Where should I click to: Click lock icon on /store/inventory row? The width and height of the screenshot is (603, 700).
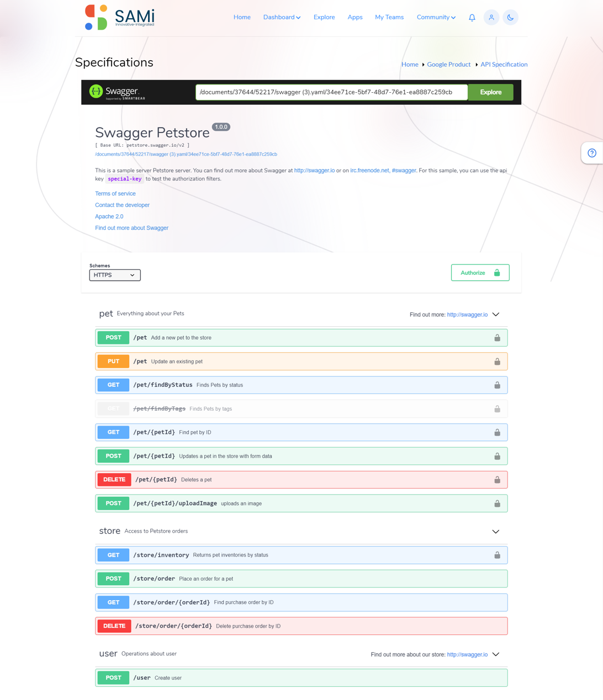tap(497, 555)
